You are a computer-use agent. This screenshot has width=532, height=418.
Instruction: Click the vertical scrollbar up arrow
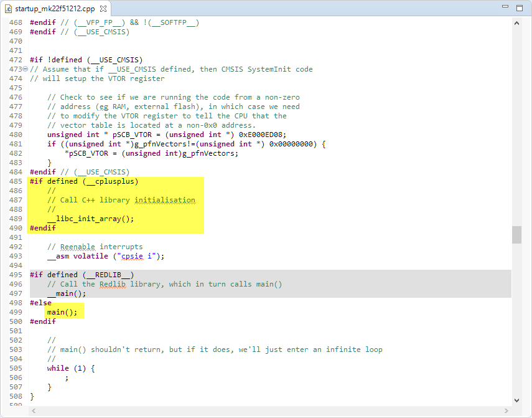516,23
